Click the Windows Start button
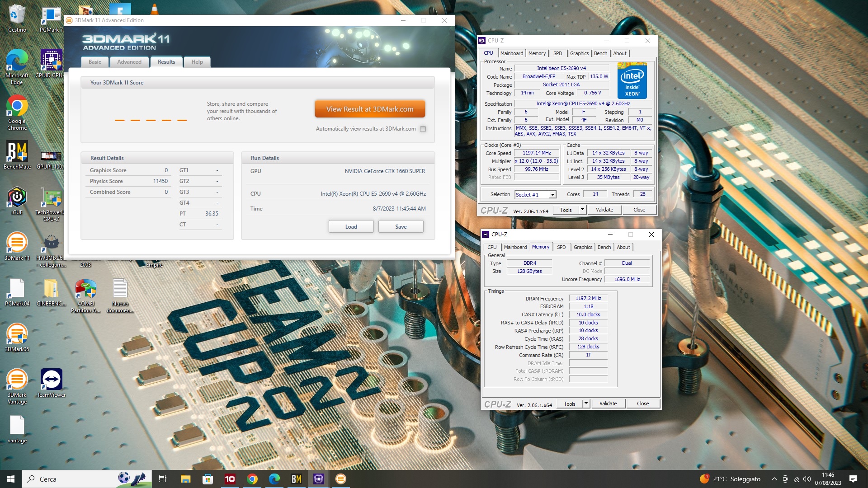868x488 pixels. coord(11,479)
